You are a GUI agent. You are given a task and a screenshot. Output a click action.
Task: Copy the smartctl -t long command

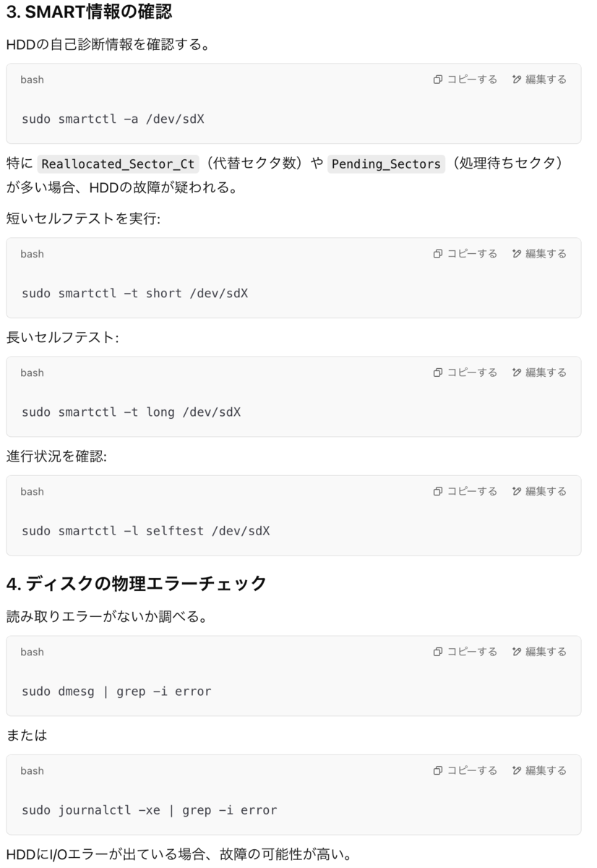point(465,373)
